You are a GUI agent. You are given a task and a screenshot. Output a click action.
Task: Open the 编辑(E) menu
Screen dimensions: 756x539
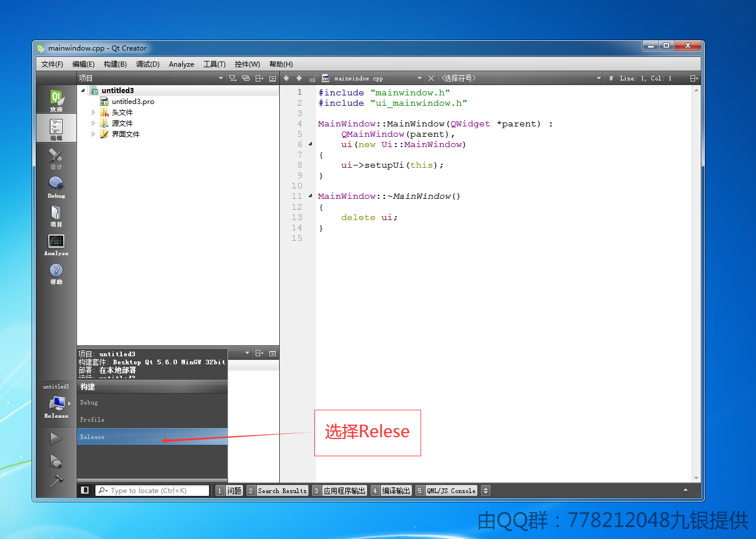pyautogui.click(x=83, y=64)
